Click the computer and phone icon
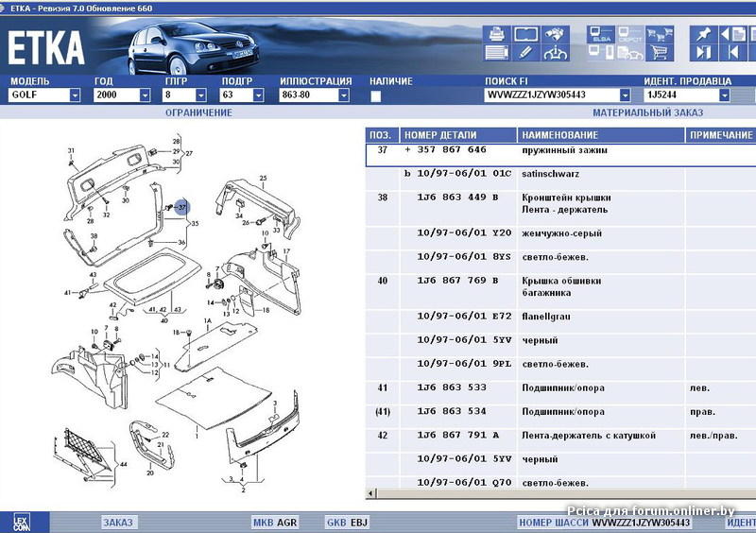The width and height of the screenshot is (756, 533). (x=601, y=52)
